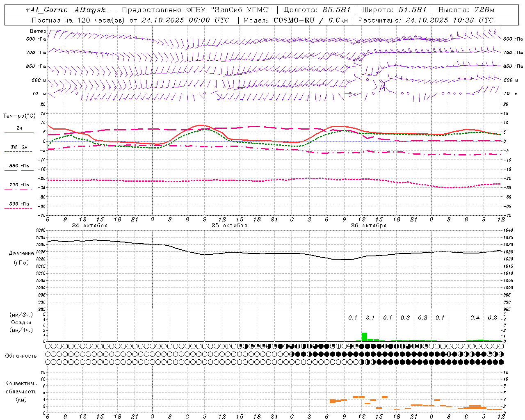Select the forecast start time 24.10.2025 06:00 UTC
This screenshot has width=525, height=420.
(185, 20)
